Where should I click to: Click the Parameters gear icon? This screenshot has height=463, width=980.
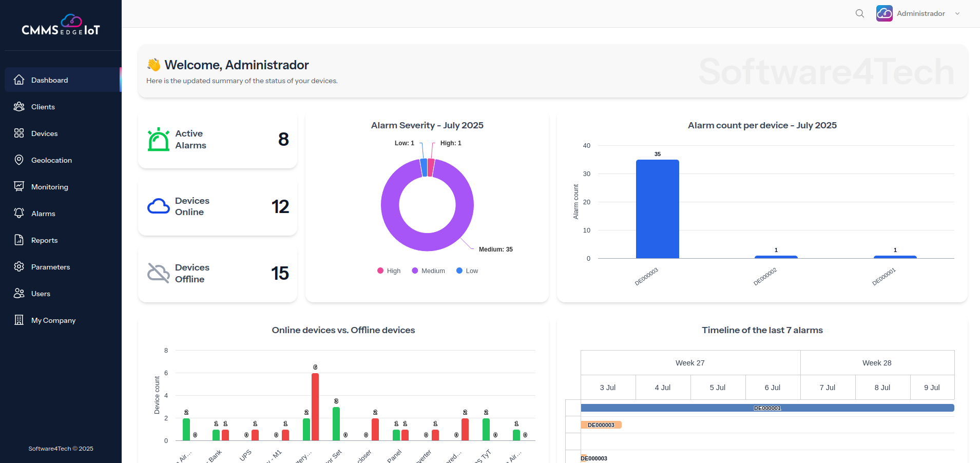(19, 267)
